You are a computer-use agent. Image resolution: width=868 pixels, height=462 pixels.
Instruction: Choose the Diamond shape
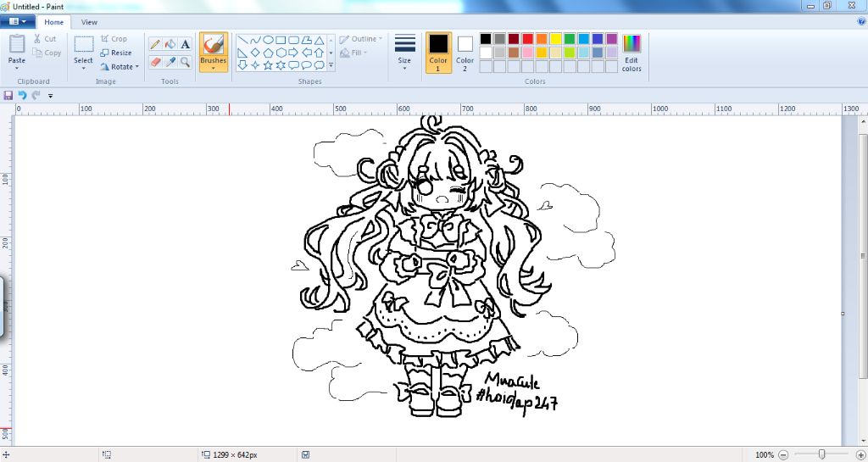tap(255, 53)
